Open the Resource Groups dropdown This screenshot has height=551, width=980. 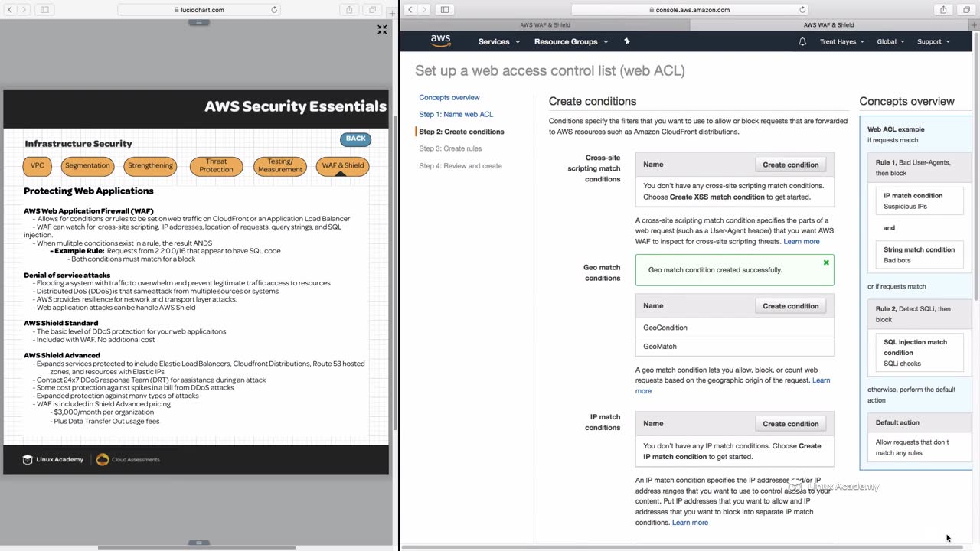(570, 41)
